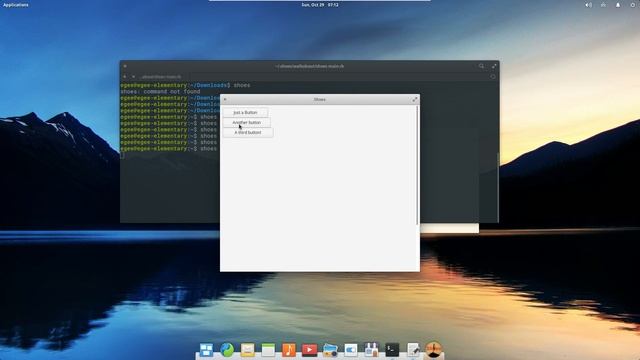Launch the Videos app from the dock
640x360 pixels.
309,350
